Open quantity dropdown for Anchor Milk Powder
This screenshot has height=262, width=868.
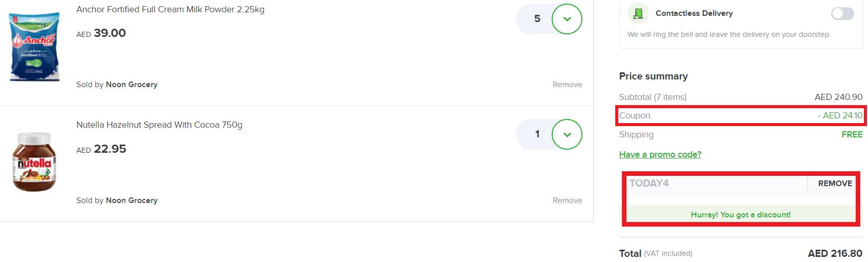point(567,19)
